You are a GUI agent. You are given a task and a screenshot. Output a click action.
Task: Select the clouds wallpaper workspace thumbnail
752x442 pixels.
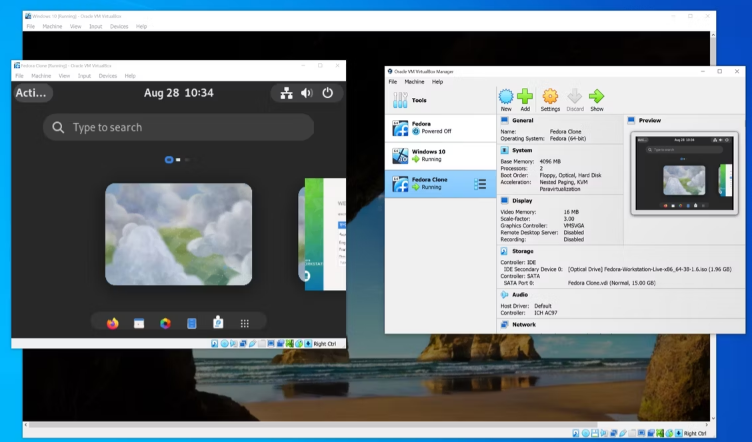178,234
